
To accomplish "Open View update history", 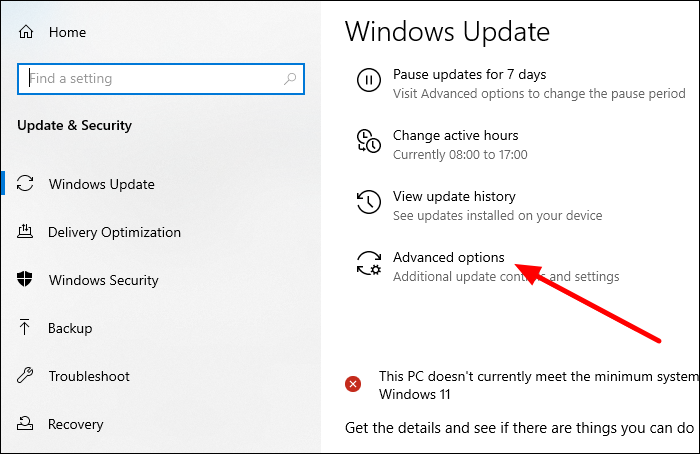I will pos(454,196).
